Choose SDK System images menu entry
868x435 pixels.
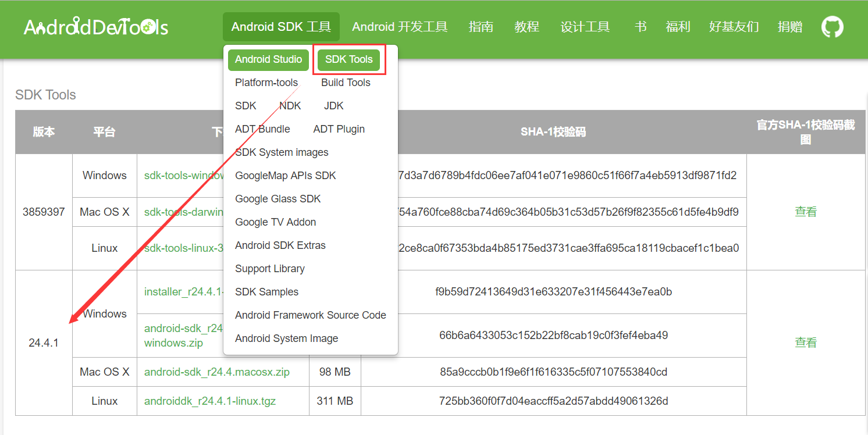tap(282, 152)
